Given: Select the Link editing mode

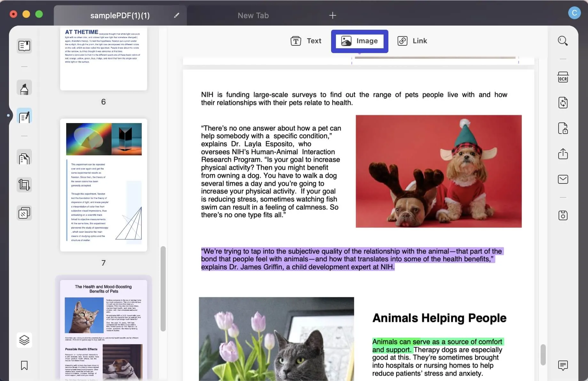Looking at the screenshot, I should (x=412, y=41).
